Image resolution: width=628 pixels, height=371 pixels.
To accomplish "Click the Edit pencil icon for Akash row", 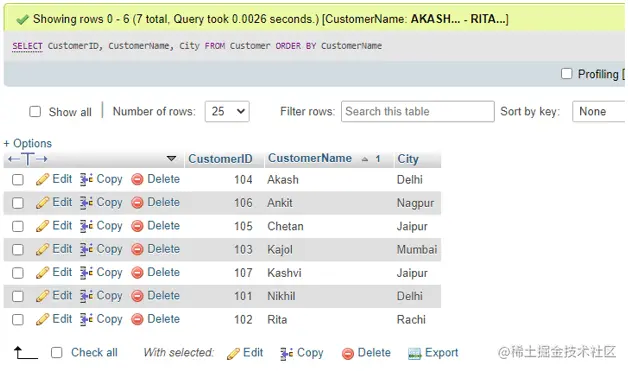I will coord(42,179).
